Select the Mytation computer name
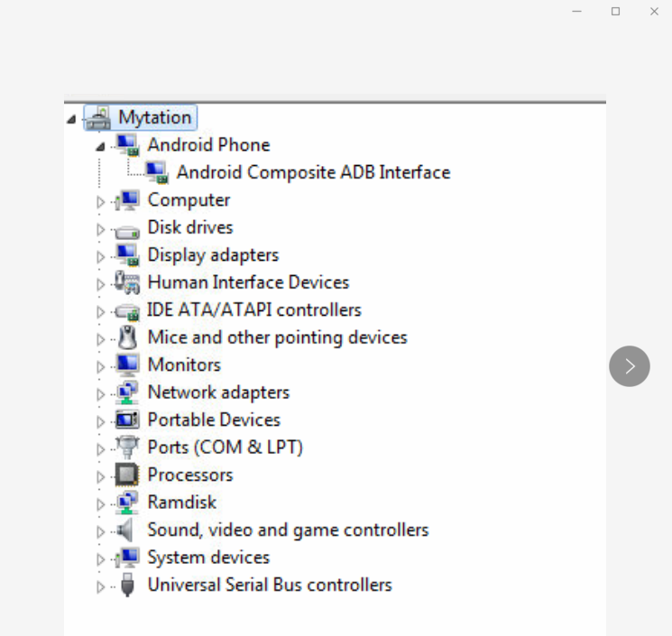Screen dimensions: 672x636 (x=154, y=117)
